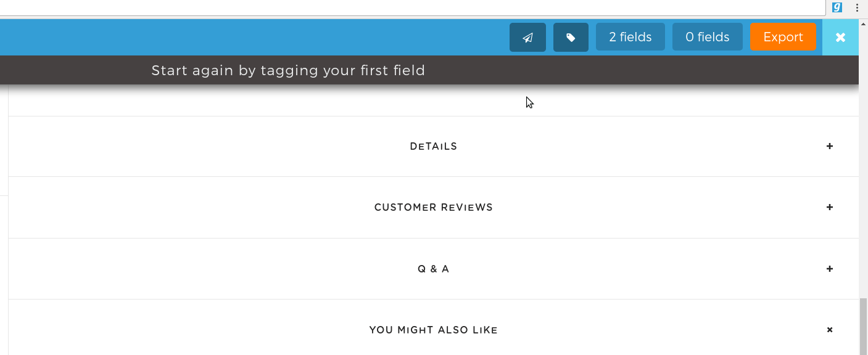Click the vertical scrollbar thumb

(863, 325)
